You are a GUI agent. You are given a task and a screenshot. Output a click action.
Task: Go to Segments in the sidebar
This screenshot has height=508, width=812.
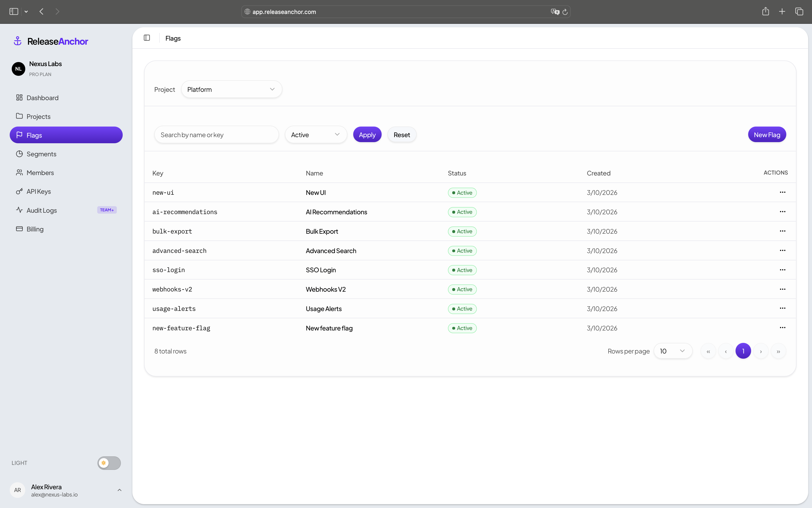[x=41, y=154]
